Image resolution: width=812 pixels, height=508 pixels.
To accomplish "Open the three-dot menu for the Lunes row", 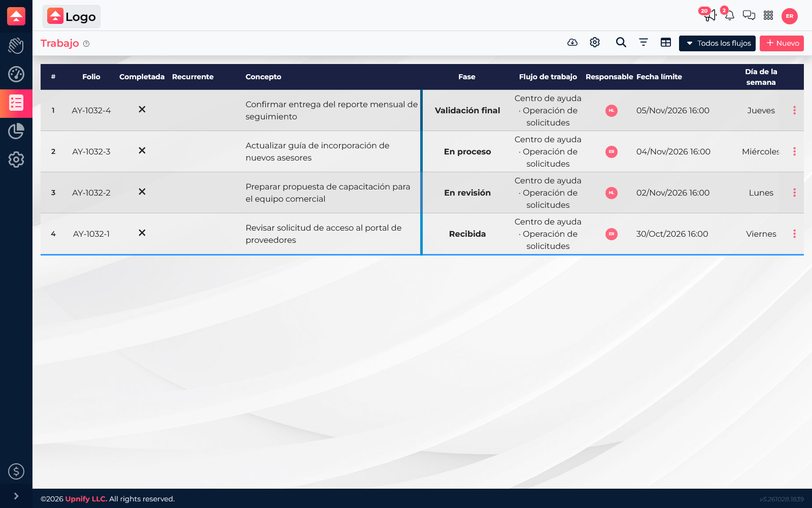I will tap(794, 193).
